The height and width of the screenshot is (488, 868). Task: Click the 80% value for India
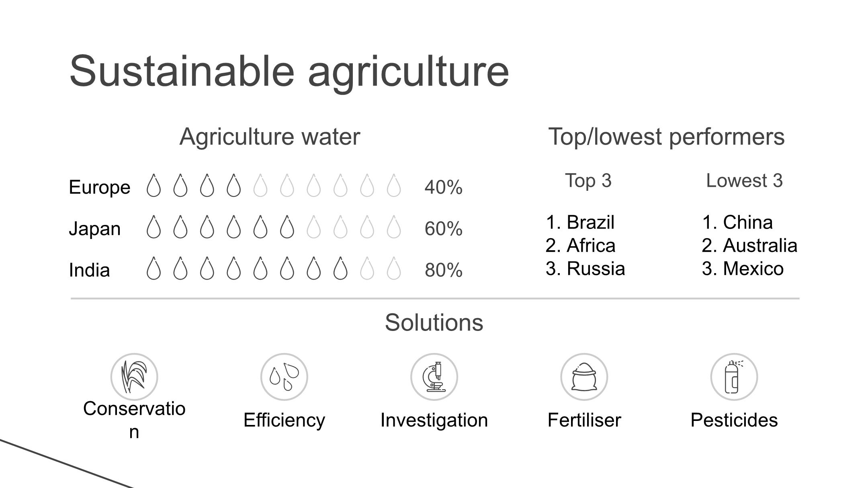(444, 270)
